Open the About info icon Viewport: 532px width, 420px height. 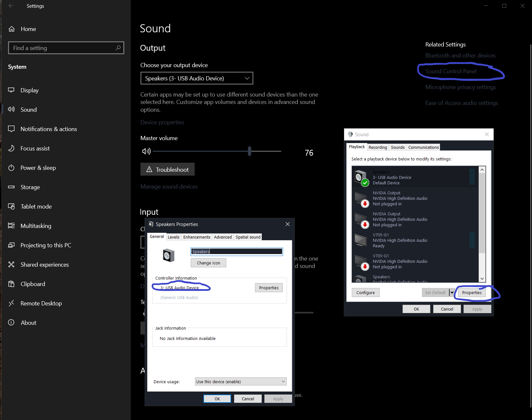(11, 323)
